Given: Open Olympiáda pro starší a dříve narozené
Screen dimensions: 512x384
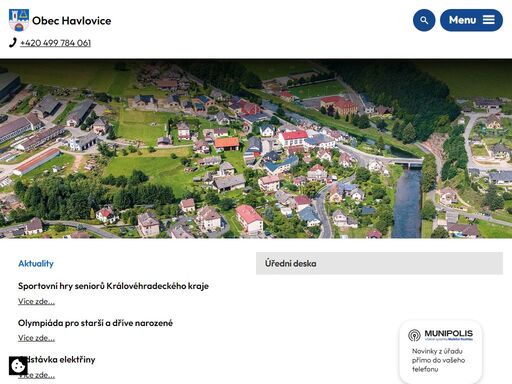Looking at the screenshot, I should (x=95, y=323).
